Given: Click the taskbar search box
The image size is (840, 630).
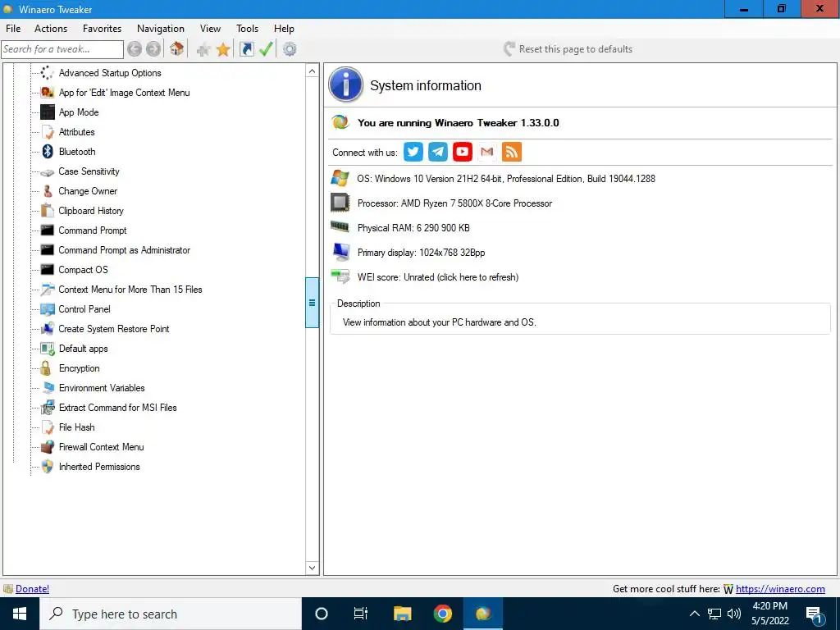Looking at the screenshot, I should point(171,614).
